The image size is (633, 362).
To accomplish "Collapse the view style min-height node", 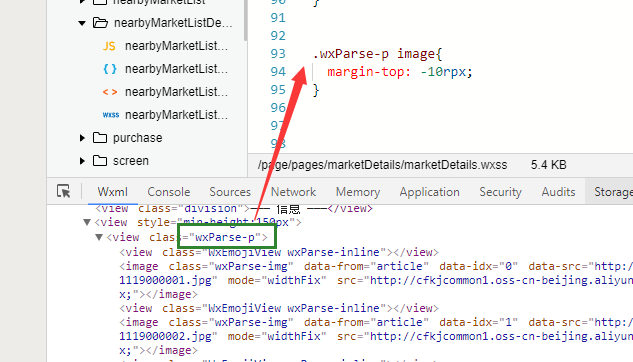I will 87,222.
